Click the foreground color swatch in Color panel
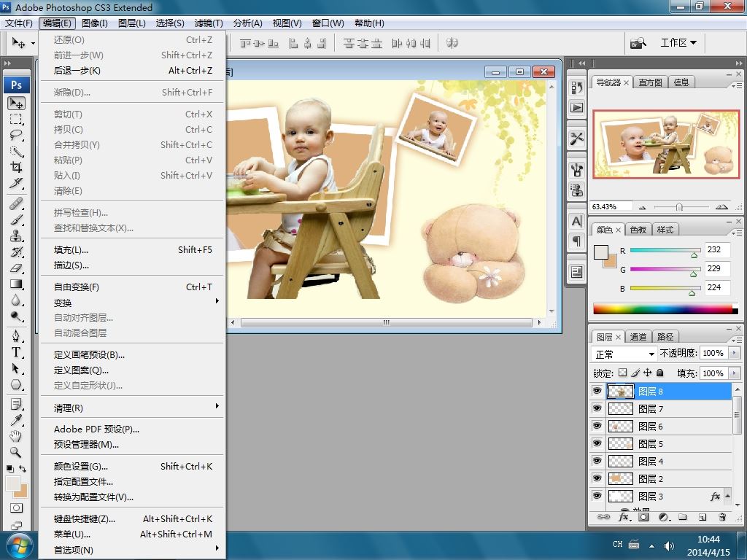This screenshot has width=747, height=560. pyautogui.click(x=601, y=252)
